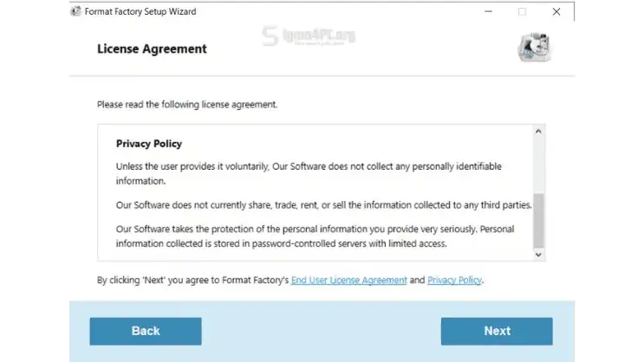Click scrollbar track above the thumb
644x362 pixels.
click(x=538, y=165)
